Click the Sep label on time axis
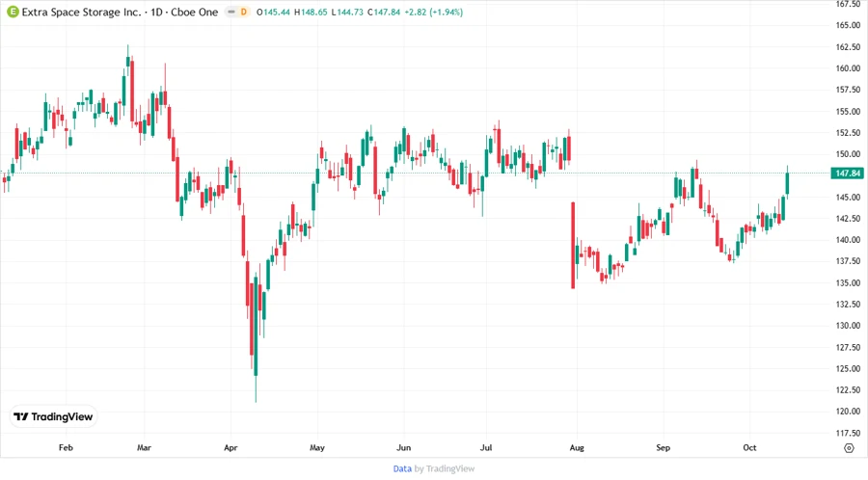 point(663,447)
